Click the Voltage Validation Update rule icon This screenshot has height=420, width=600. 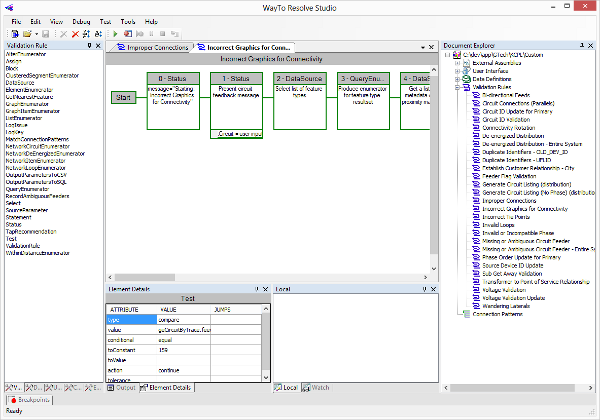pos(476,298)
